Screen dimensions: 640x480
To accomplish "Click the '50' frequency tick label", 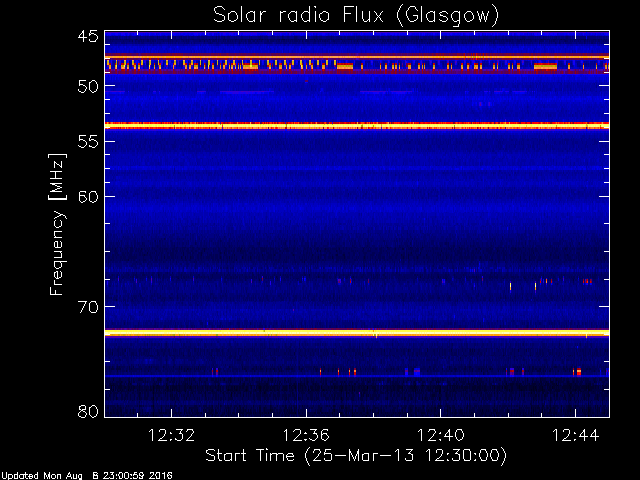I will coord(88,87).
